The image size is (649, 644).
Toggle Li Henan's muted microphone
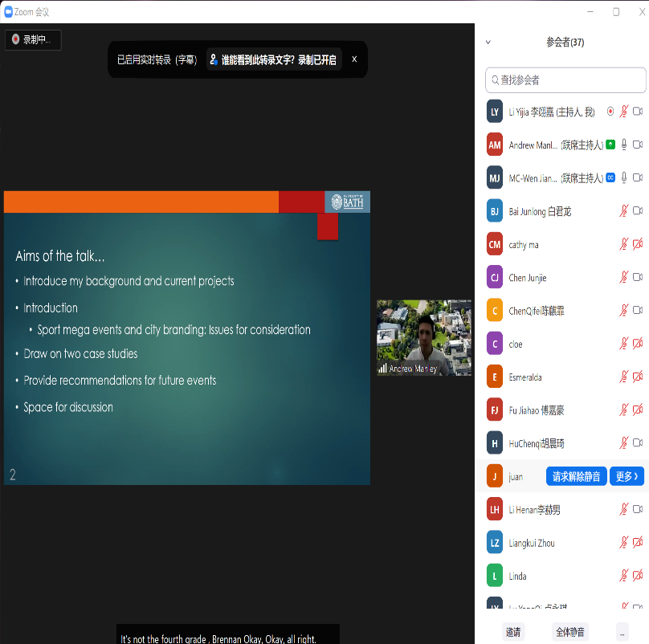(623, 509)
